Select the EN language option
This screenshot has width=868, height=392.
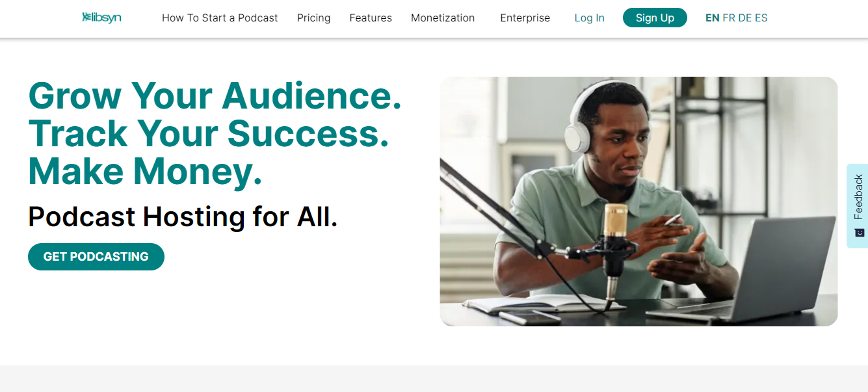[x=713, y=18]
